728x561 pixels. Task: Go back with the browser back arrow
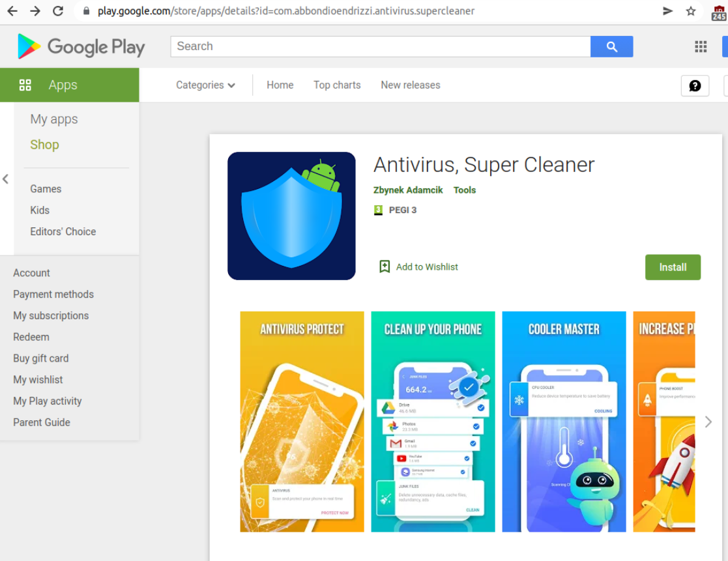(x=12, y=10)
